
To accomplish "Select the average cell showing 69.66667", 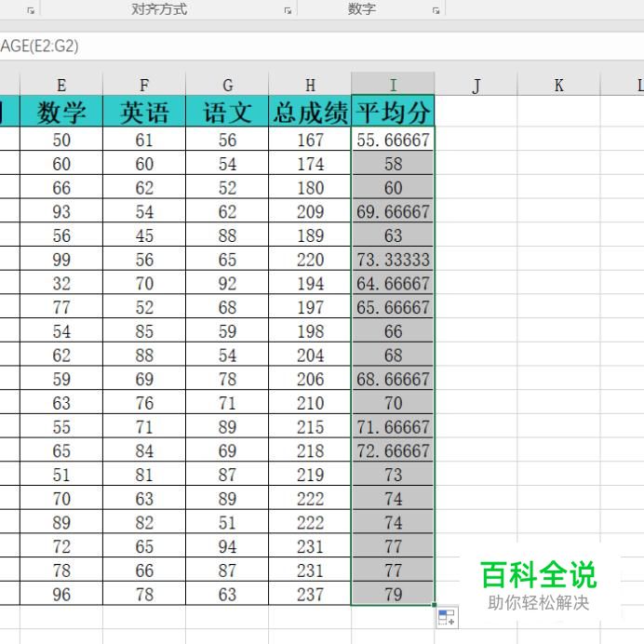I will [393, 211].
